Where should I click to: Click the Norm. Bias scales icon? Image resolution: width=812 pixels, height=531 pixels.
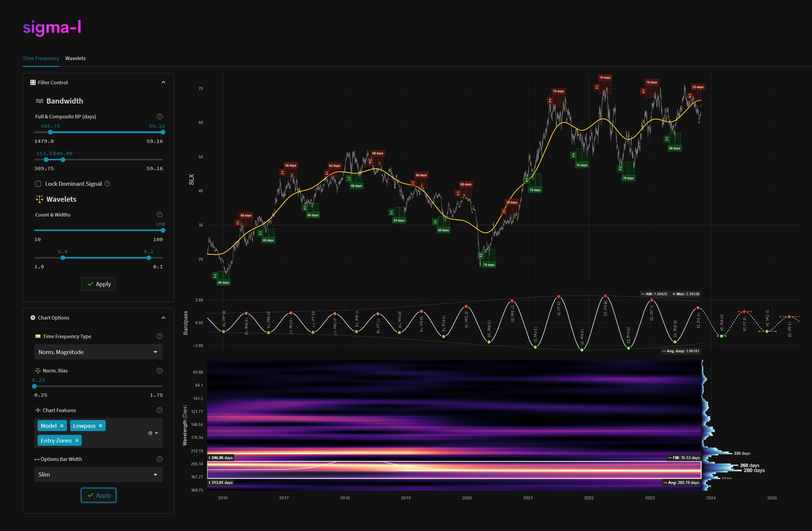point(38,371)
